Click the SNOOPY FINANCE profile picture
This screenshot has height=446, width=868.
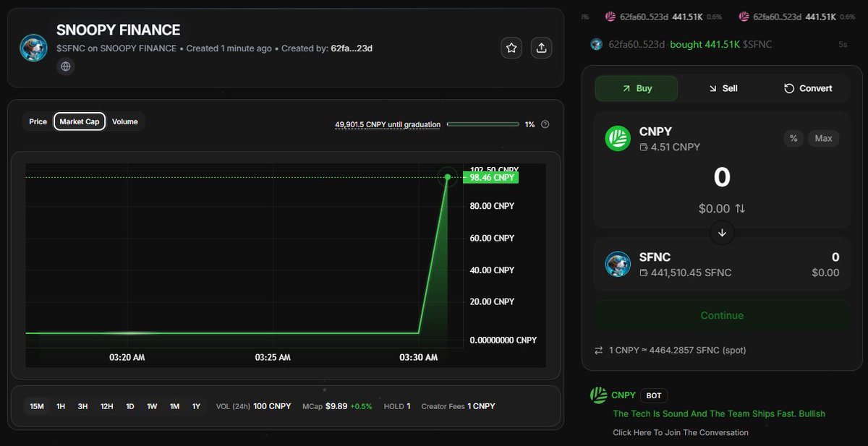pyautogui.click(x=33, y=48)
